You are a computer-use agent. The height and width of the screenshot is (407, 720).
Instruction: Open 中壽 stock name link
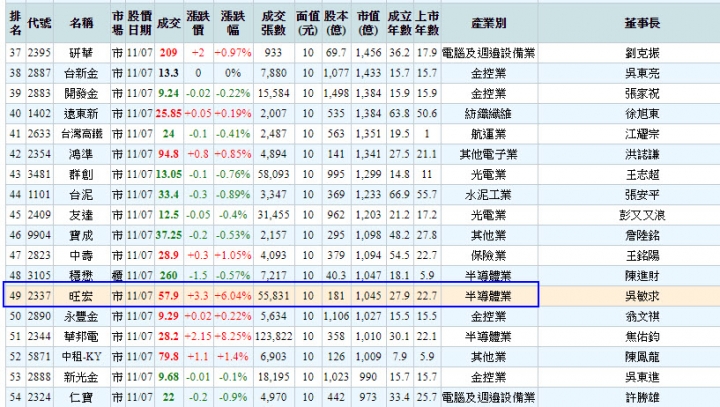click(x=81, y=255)
